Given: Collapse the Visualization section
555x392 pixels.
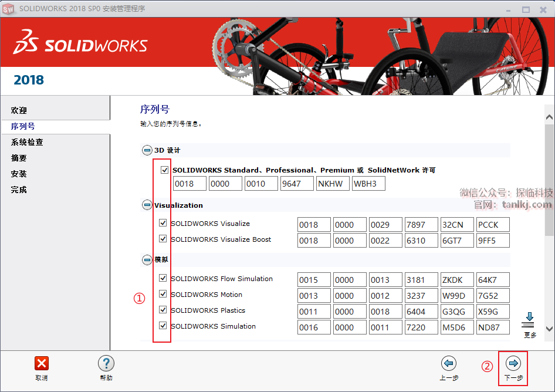Looking at the screenshot, I should (147, 205).
